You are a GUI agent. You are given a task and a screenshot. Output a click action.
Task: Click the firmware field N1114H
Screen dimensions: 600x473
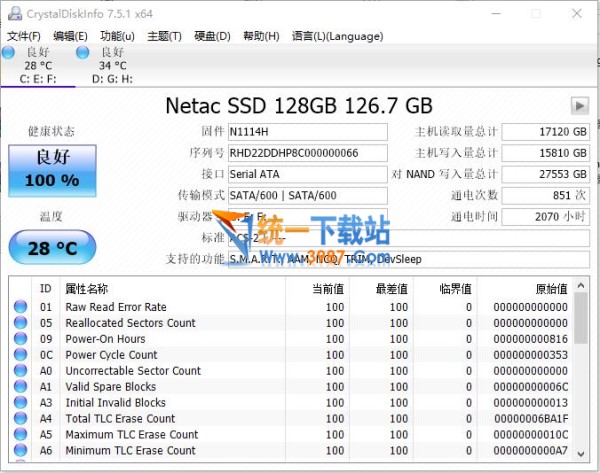pos(308,132)
